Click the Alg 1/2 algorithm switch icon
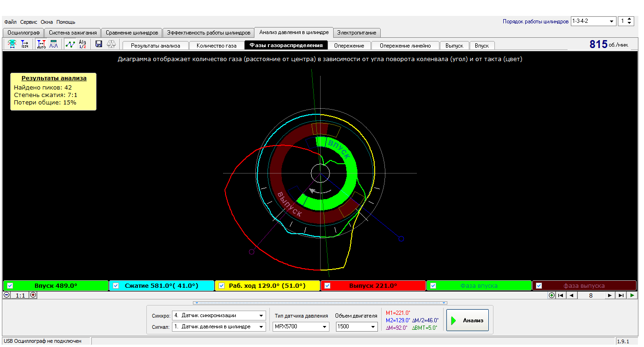The width and height of the screenshot is (644, 347). pyautogui.click(x=82, y=44)
